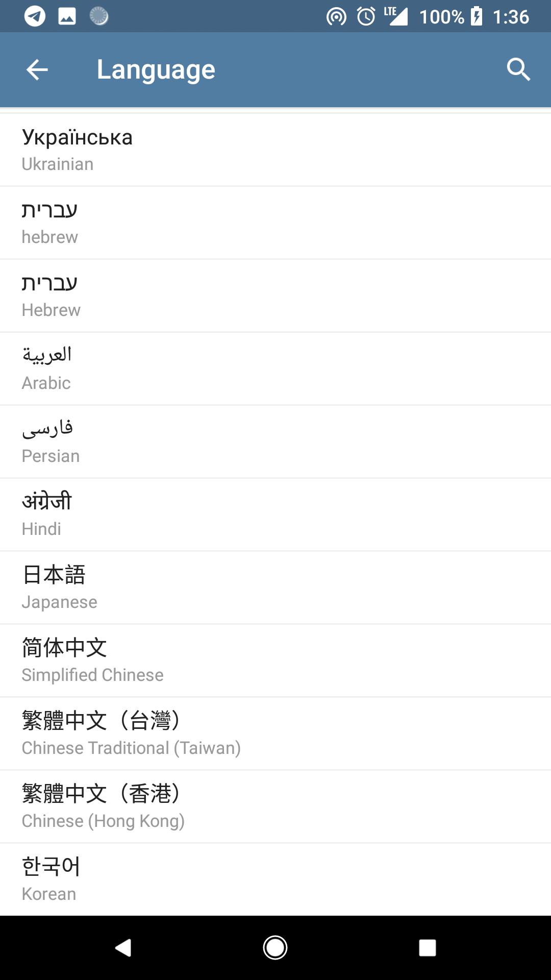This screenshot has width=551, height=980.
Task: Tap the Telegram notification icon in the status bar
Action: [x=35, y=16]
